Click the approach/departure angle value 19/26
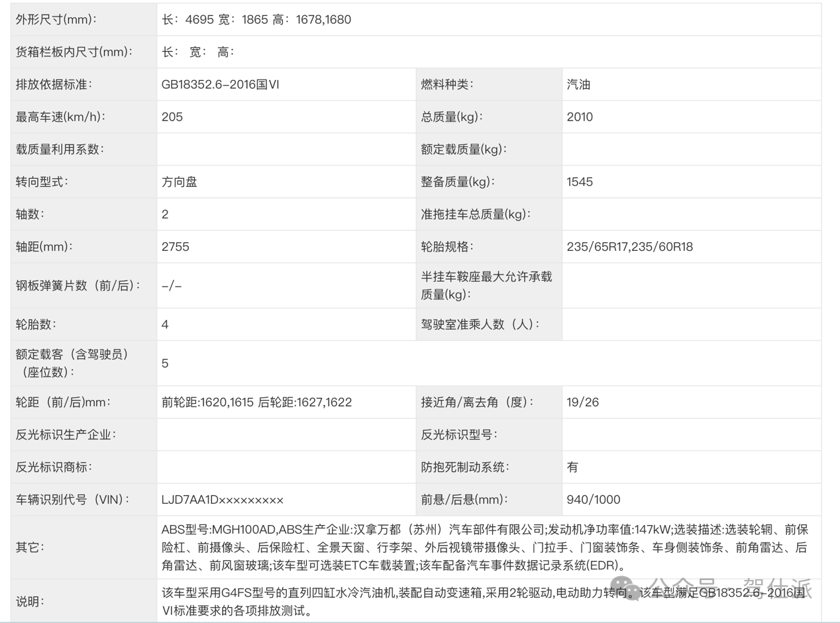This screenshot has width=840, height=623. tap(583, 402)
